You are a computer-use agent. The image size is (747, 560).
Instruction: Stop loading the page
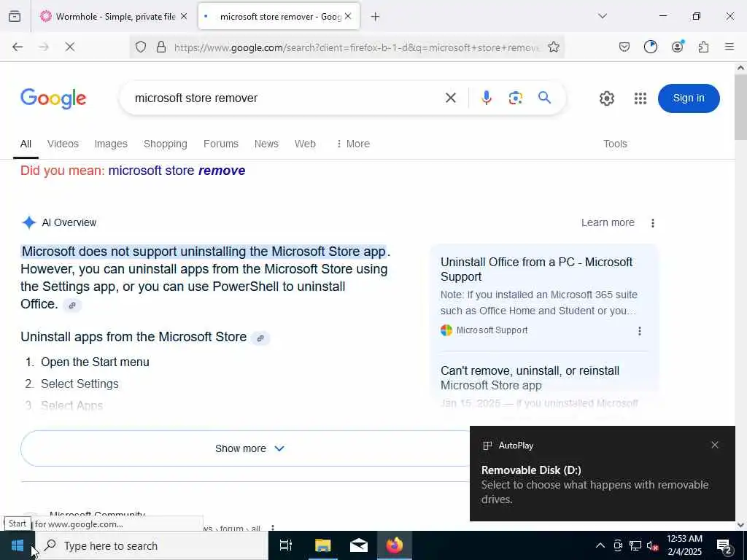click(x=69, y=47)
